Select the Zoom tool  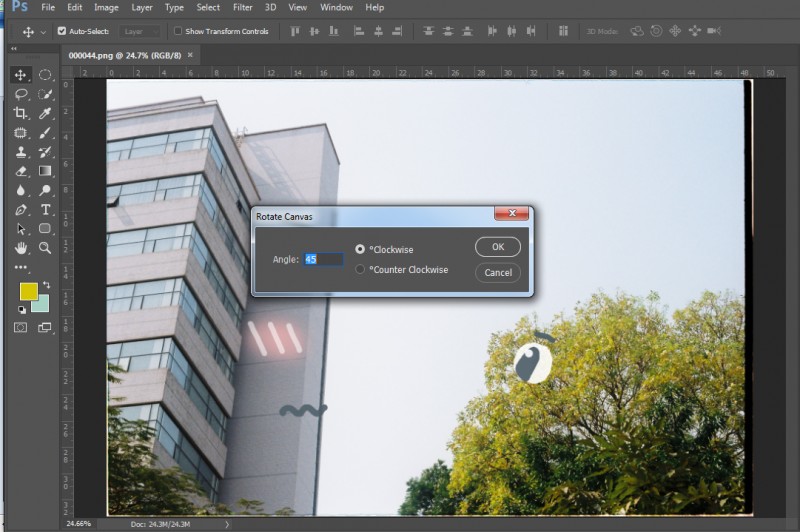pyautogui.click(x=45, y=248)
